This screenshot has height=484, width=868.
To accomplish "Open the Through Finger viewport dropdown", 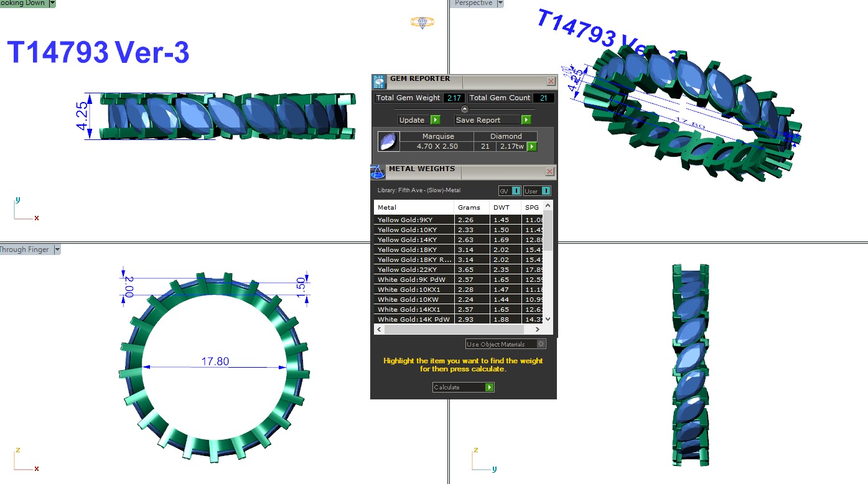I will 57,249.
